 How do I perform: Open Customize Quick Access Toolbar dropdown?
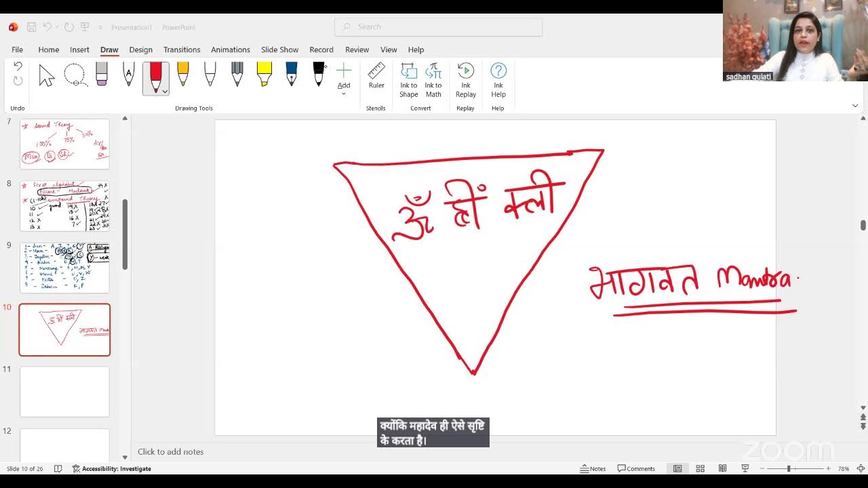click(x=100, y=28)
